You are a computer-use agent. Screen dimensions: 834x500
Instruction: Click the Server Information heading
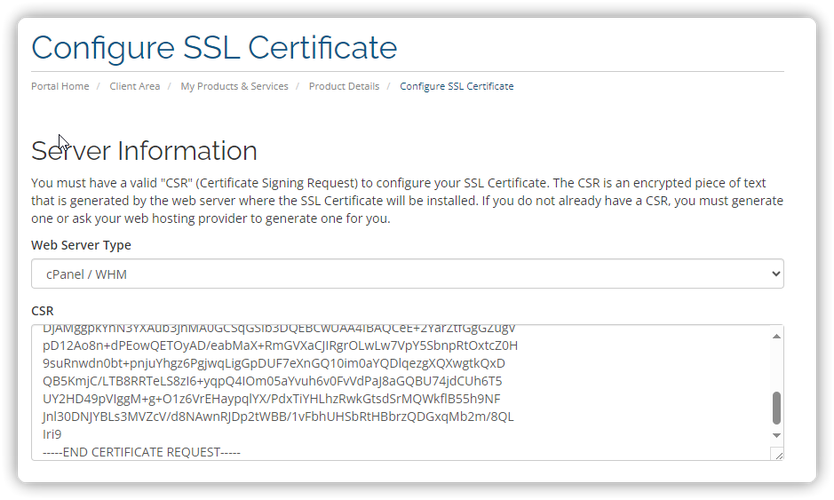pyautogui.click(x=144, y=151)
